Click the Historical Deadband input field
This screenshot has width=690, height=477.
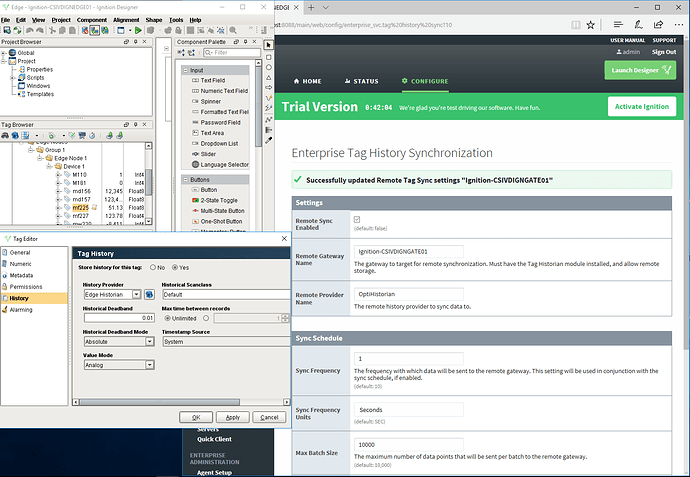click(119, 318)
